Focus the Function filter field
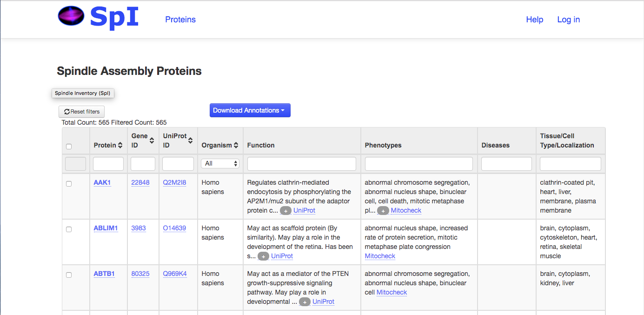The height and width of the screenshot is (315, 644). click(302, 164)
